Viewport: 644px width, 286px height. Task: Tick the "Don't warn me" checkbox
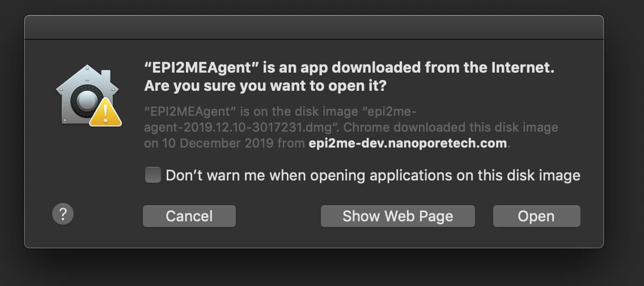point(153,175)
